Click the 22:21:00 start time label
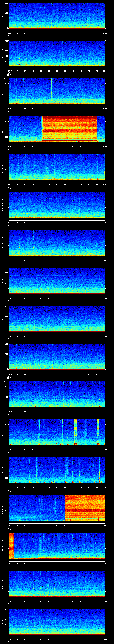This screenshot has width=114, height=644. pos(9,298)
